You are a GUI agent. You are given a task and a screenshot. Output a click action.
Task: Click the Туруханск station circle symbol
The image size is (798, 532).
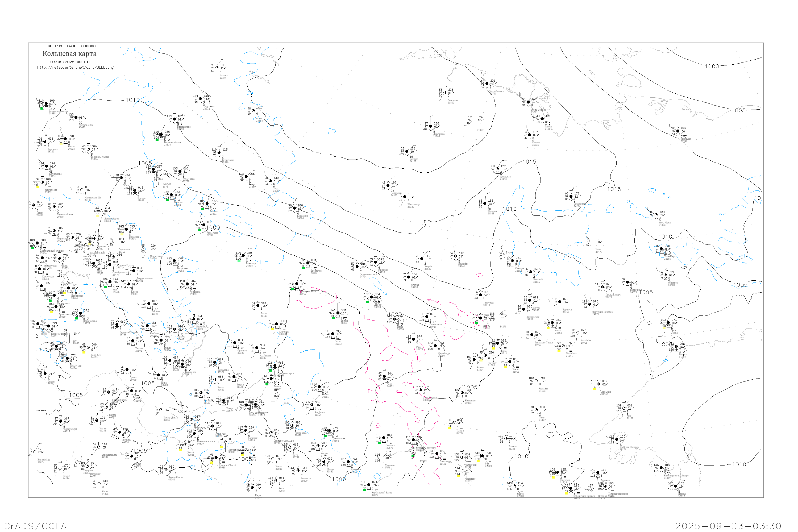pos(201,99)
